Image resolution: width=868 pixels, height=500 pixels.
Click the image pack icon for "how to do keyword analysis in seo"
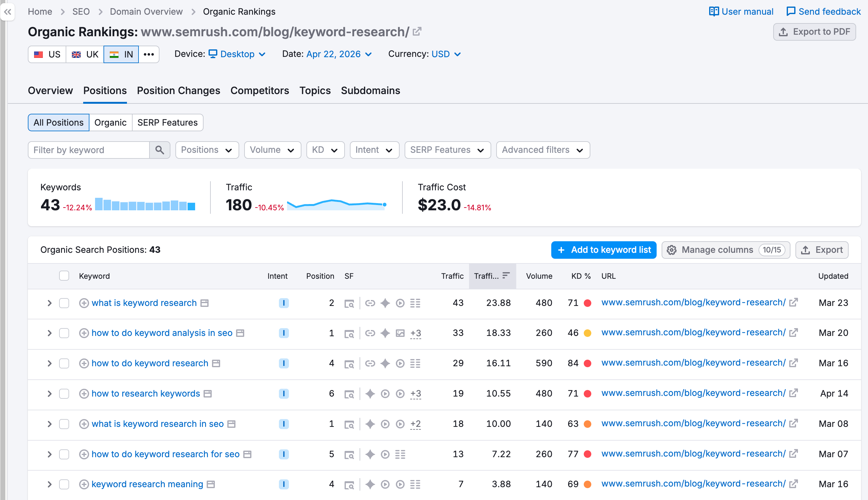click(x=400, y=333)
